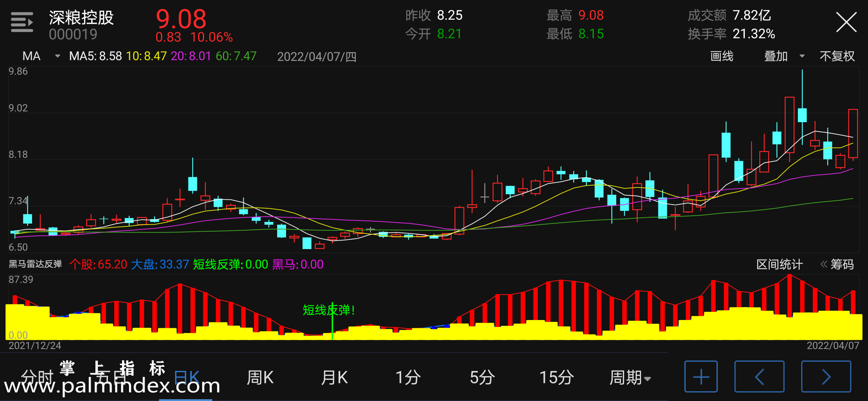The width and height of the screenshot is (868, 401).
Task: Click the green MA 60: 7.47 value
Action: (236, 56)
